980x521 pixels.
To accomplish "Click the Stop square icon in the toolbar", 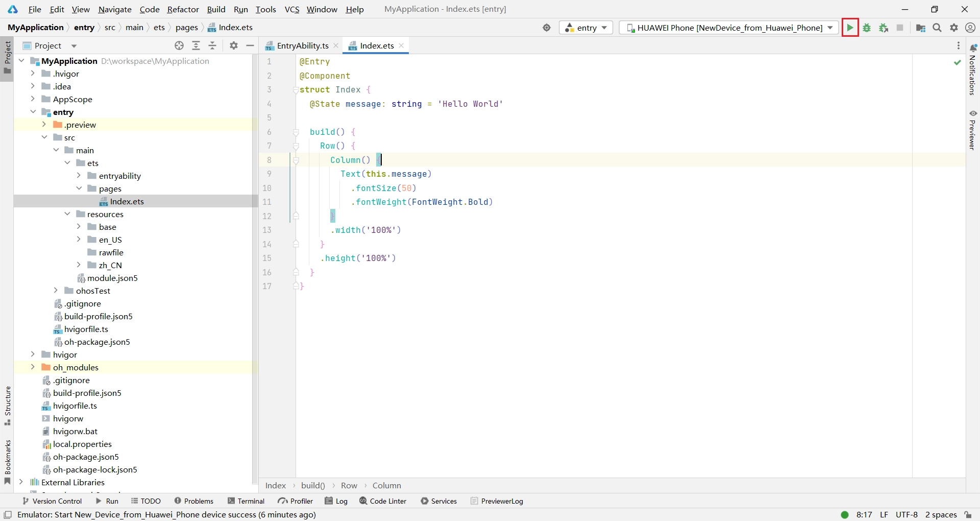I will [900, 28].
